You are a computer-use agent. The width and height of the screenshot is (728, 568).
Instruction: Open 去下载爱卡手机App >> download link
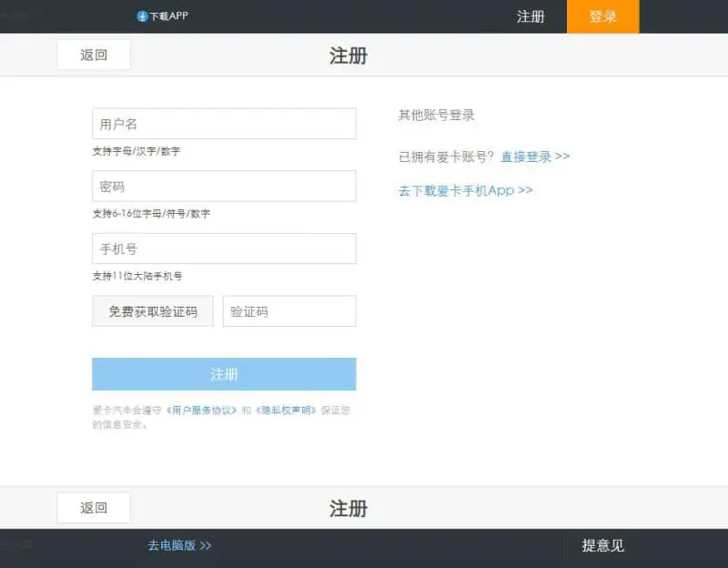[463, 189]
